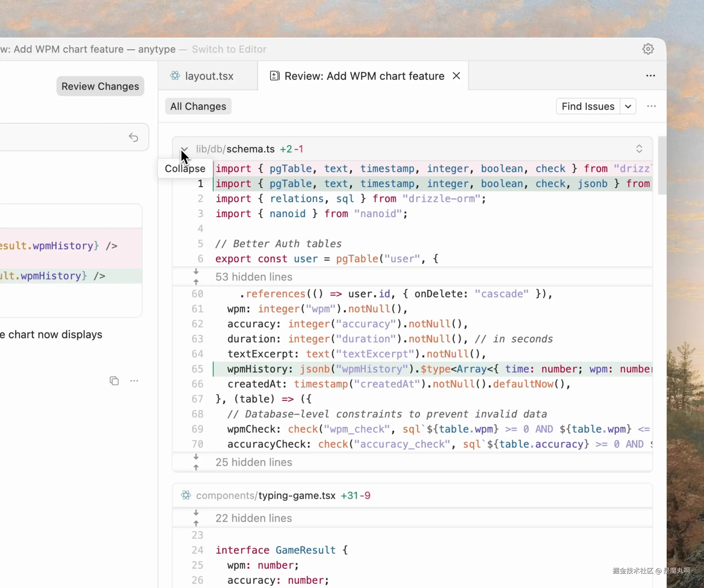Click the copy message icon
This screenshot has height=588, width=704.
114,381
